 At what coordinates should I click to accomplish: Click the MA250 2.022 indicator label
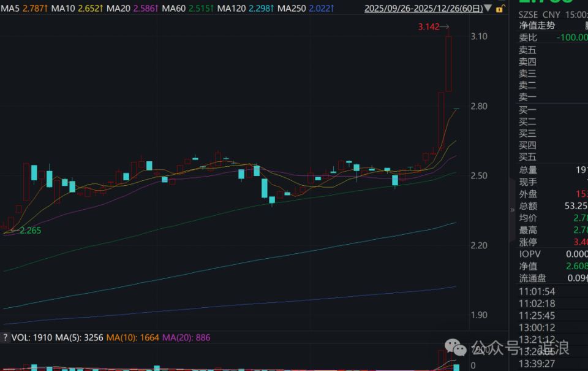pyautogui.click(x=306, y=8)
